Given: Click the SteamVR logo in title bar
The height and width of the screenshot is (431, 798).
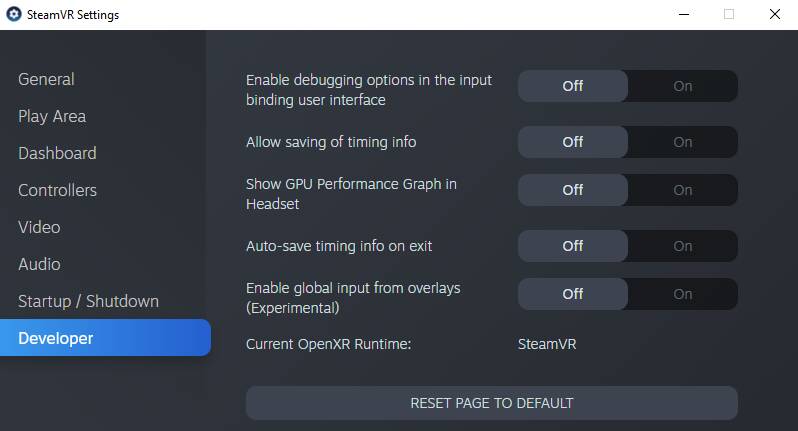Looking at the screenshot, I should 14,15.
